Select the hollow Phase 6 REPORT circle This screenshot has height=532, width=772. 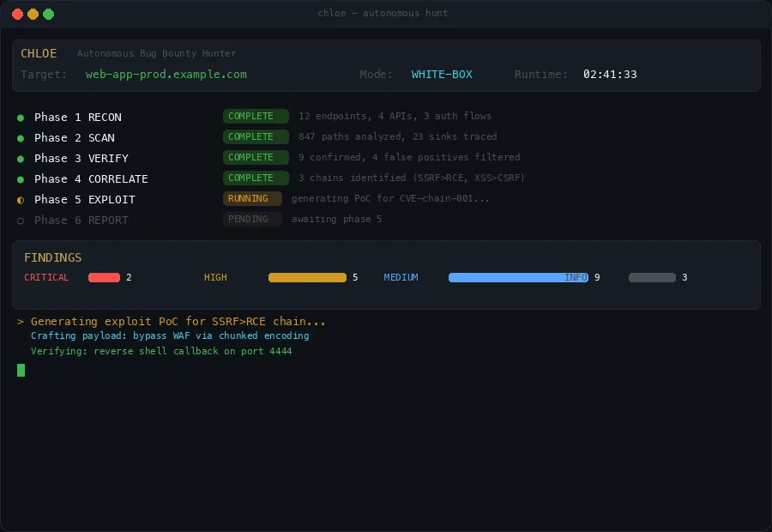coord(19,220)
